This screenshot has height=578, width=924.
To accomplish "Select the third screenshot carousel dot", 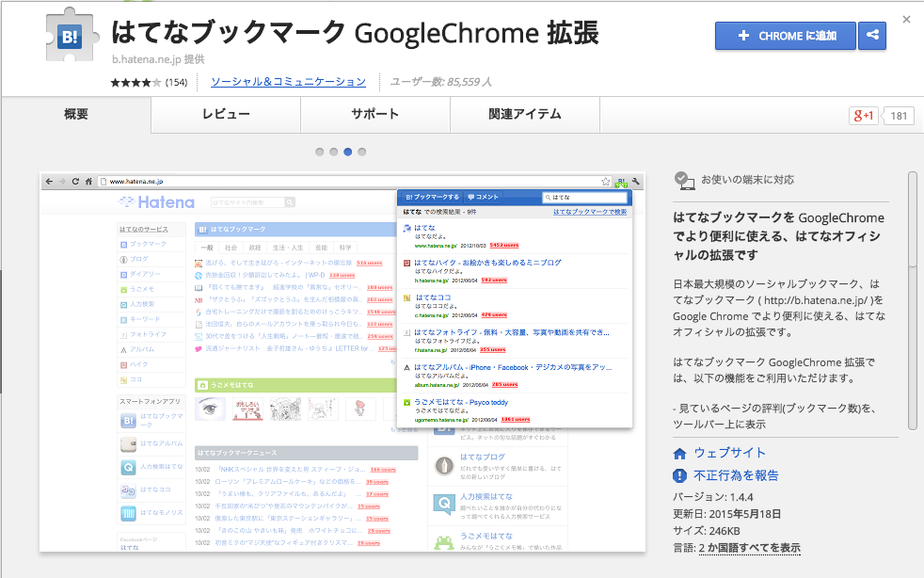I will pyautogui.click(x=348, y=153).
